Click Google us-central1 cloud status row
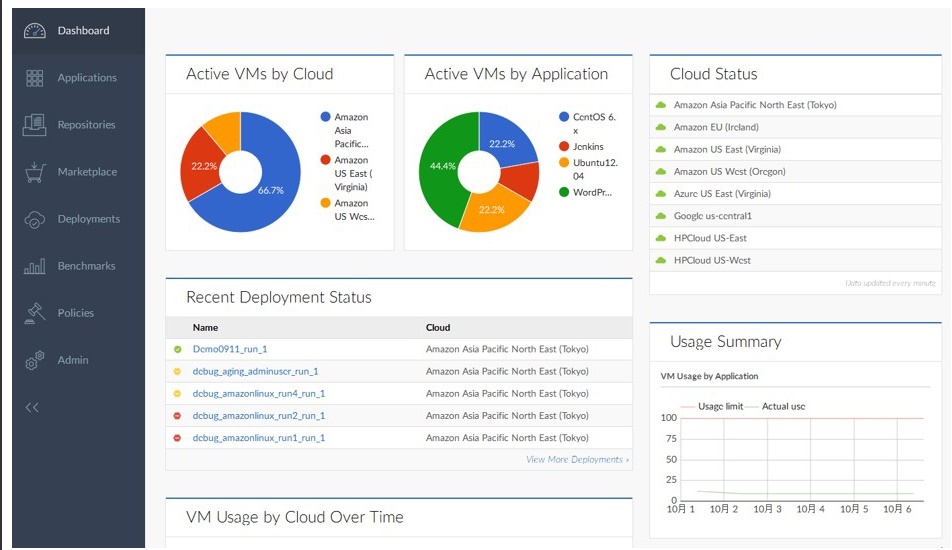The height and width of the screenshot is (550, 952). [712, 216]
